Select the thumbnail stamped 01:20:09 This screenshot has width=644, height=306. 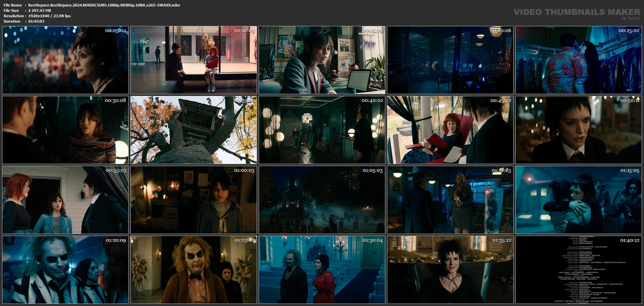point(65,270)
